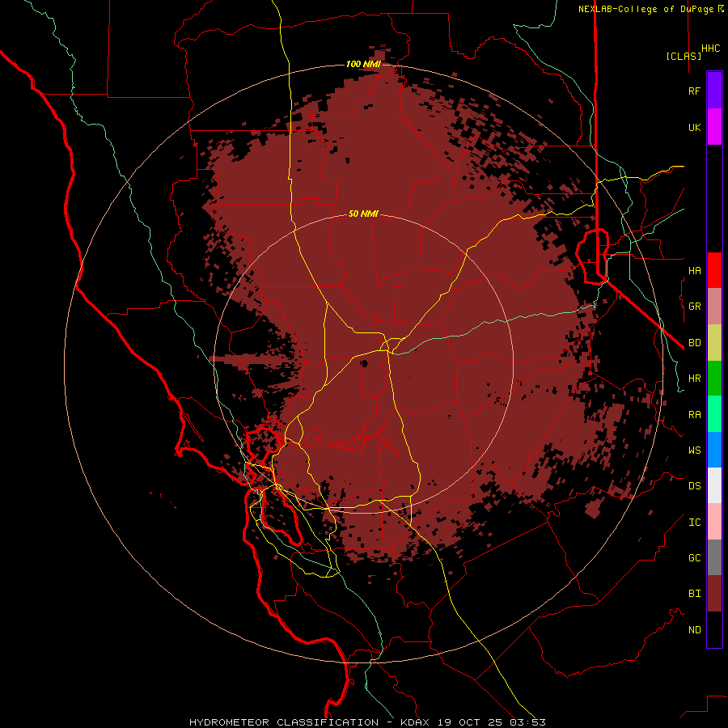This screenshot has width=728, height=728.
Task: Click the 50 NMI range ring label
Action: (x=363, y=214)
